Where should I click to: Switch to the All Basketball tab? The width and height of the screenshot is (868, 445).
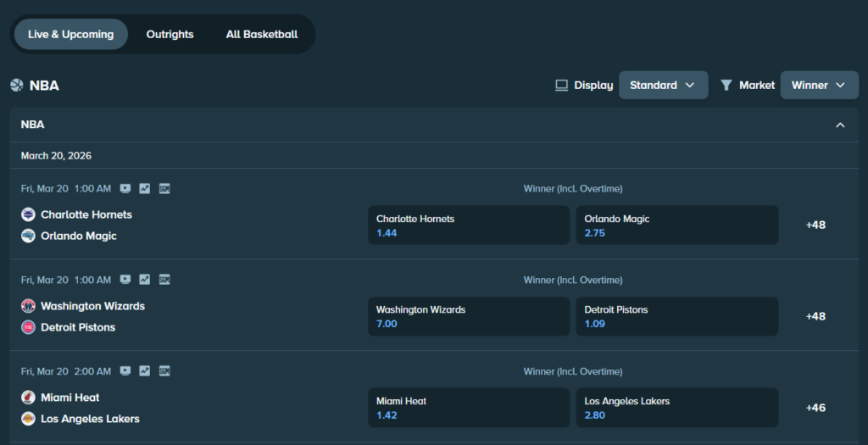(x=261, y=35)
